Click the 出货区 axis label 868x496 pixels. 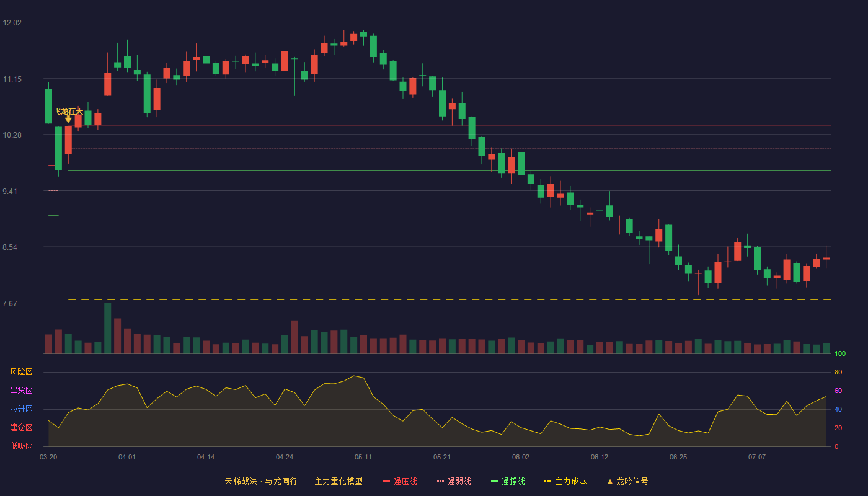[x=21, y=391]
